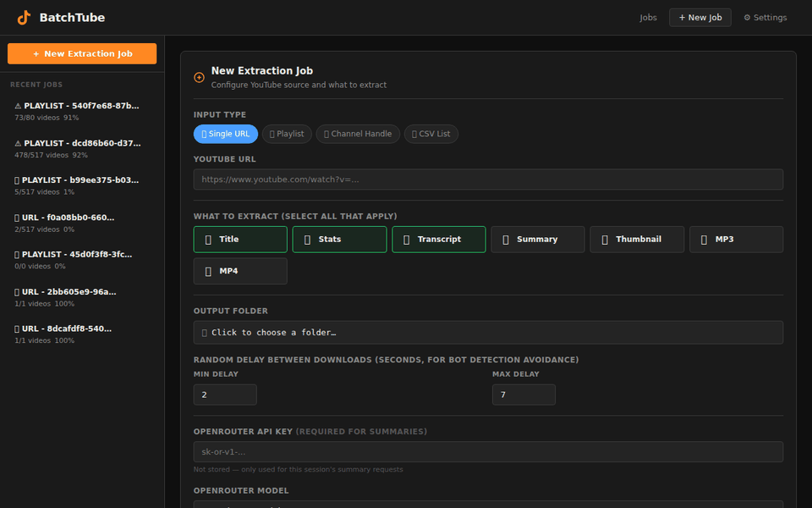Screen dimensions: 812x508
Task: Switch input type to Playlist
Action: pos(287,134)
